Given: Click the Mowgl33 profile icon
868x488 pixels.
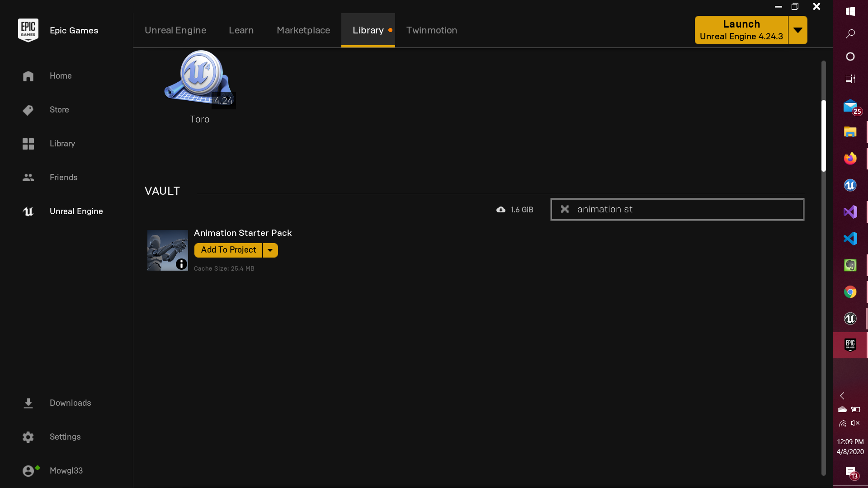Looking at the screenshot, I should click(28, 471).
